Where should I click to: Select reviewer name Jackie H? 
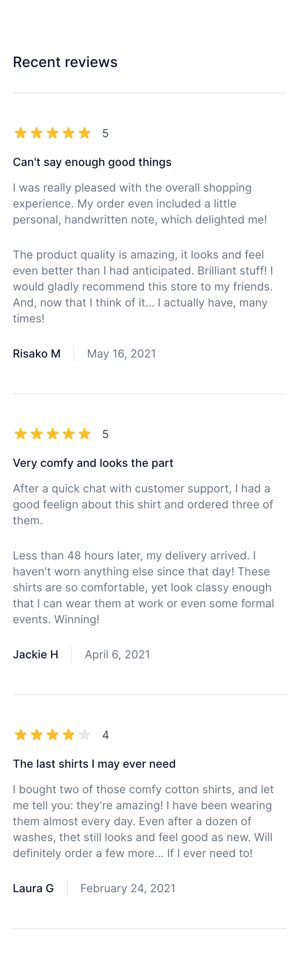pyautogui.click(x=35, y=654)
